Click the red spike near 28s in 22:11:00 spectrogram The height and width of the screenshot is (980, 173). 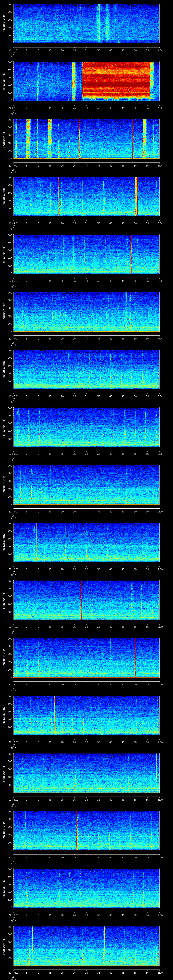coord(81,600)
